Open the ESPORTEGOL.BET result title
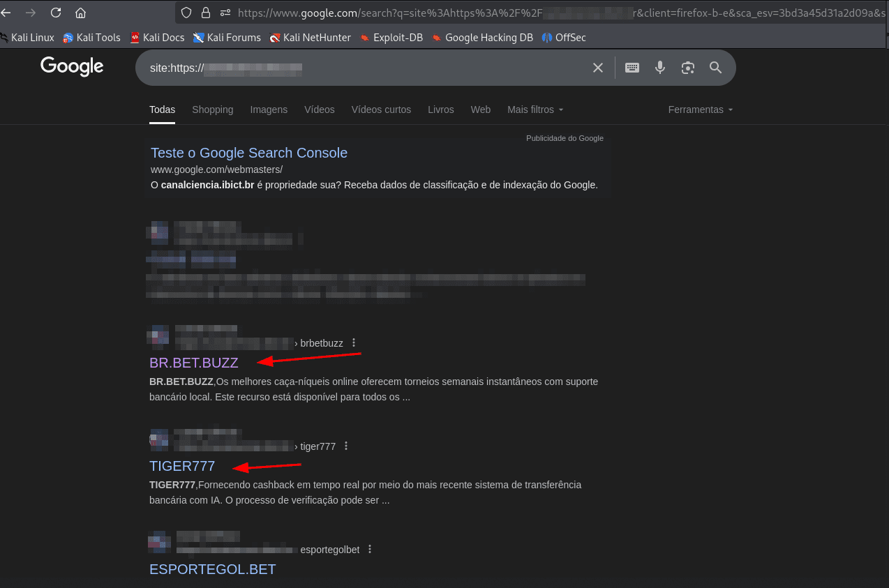Screen dimensions: 889x588 213,569
